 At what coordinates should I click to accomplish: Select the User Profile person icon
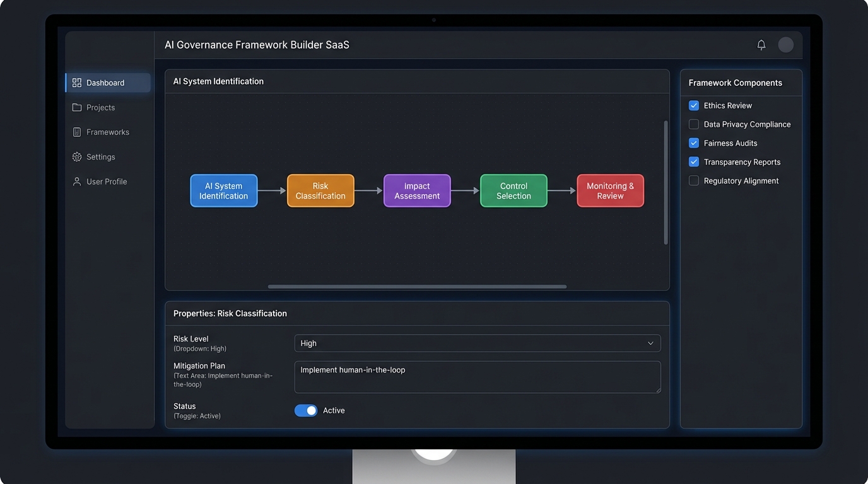click(x=76, y=181)
